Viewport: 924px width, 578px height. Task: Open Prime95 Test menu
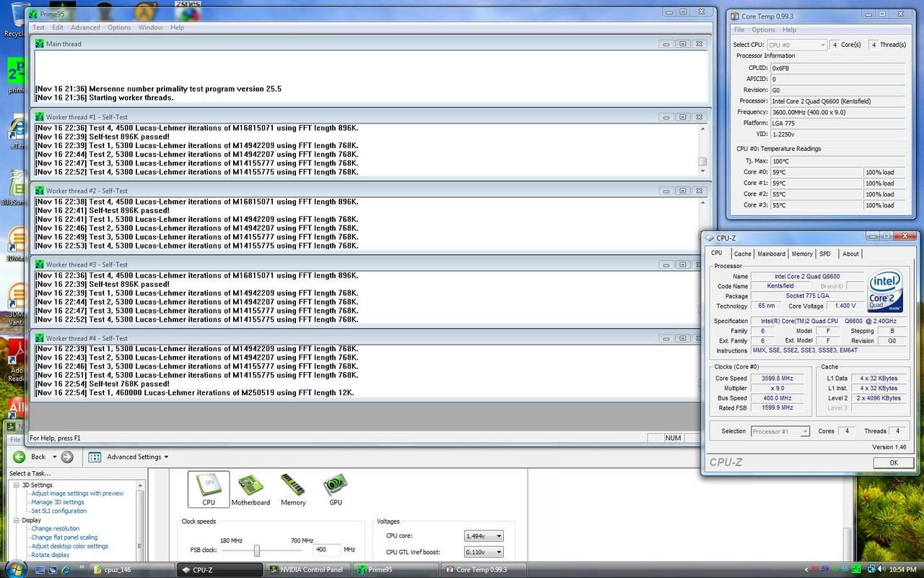tap(38, 27)
